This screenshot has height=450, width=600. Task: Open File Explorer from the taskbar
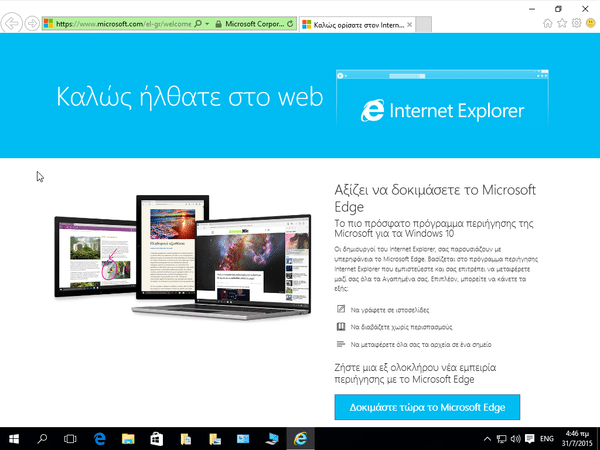point(128,439)
